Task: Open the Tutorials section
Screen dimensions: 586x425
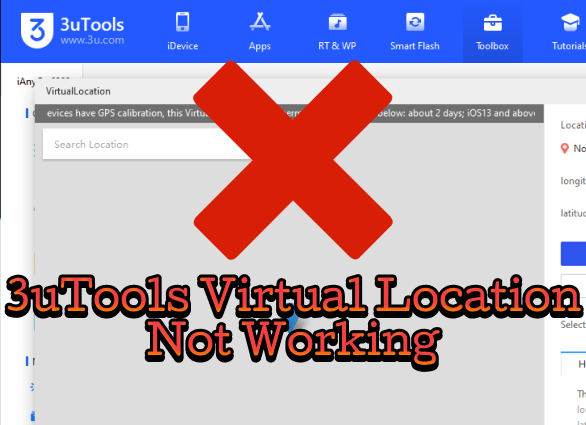Action: click(x=569, y=31)
